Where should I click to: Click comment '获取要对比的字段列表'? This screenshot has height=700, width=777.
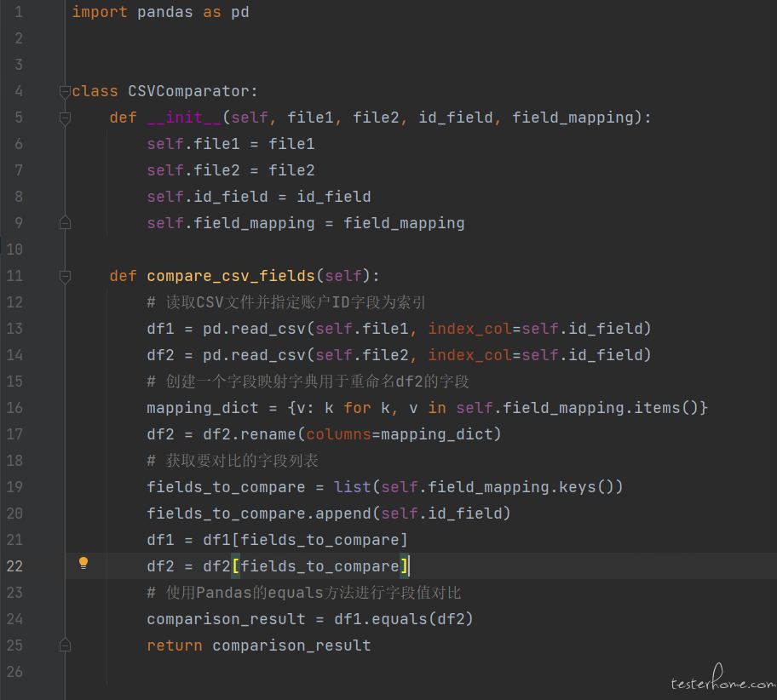click(x=233, y=461)
